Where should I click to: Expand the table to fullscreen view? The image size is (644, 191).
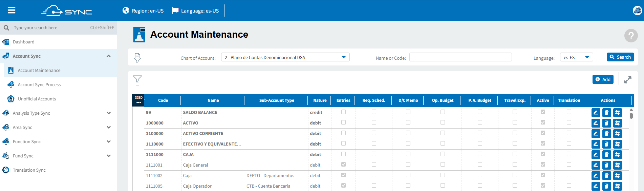coord(627,80)
